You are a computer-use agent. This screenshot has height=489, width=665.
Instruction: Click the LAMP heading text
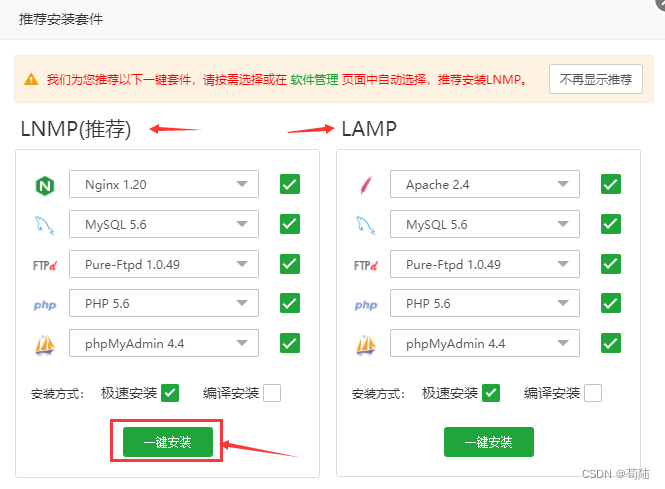369,129
